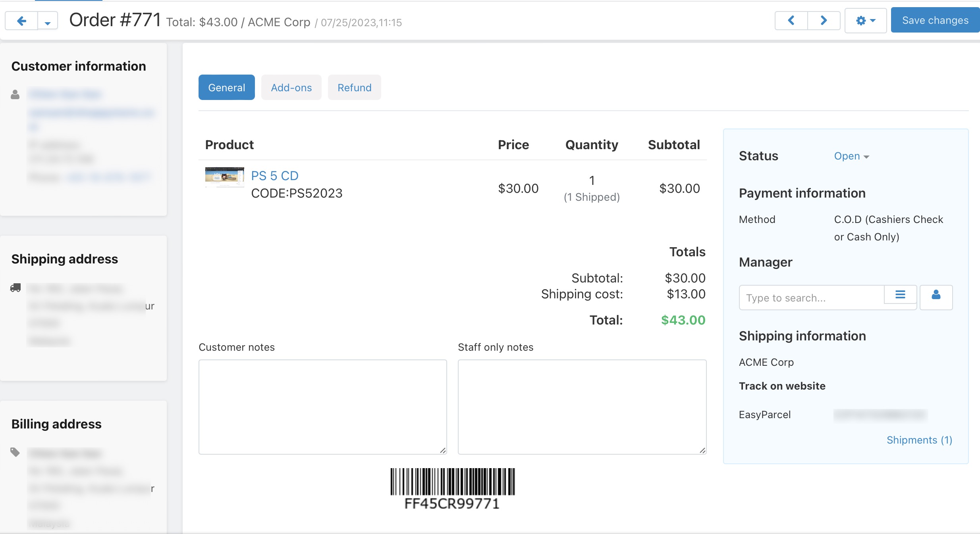The width and height of the screenshot is (980, 534).
Task: Go to the previous order with left chevron
Action: [791, 20]
